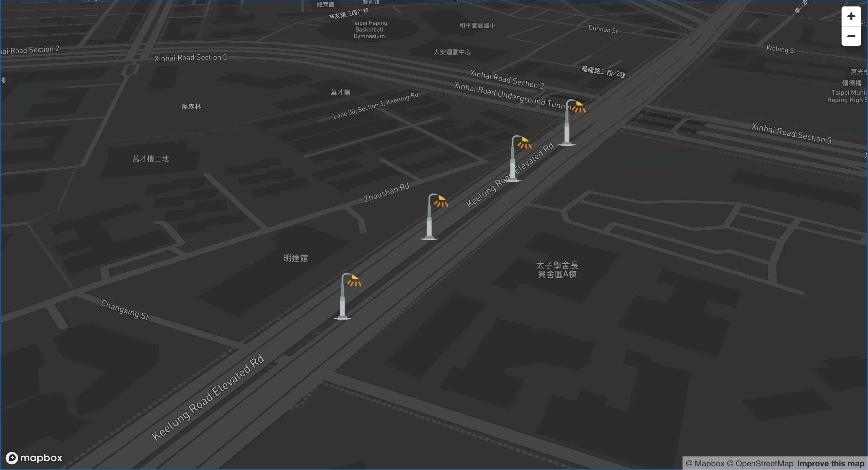Open the Mapbox logo link
Screen dimensions: 868x470
click(x=34, y=458)
